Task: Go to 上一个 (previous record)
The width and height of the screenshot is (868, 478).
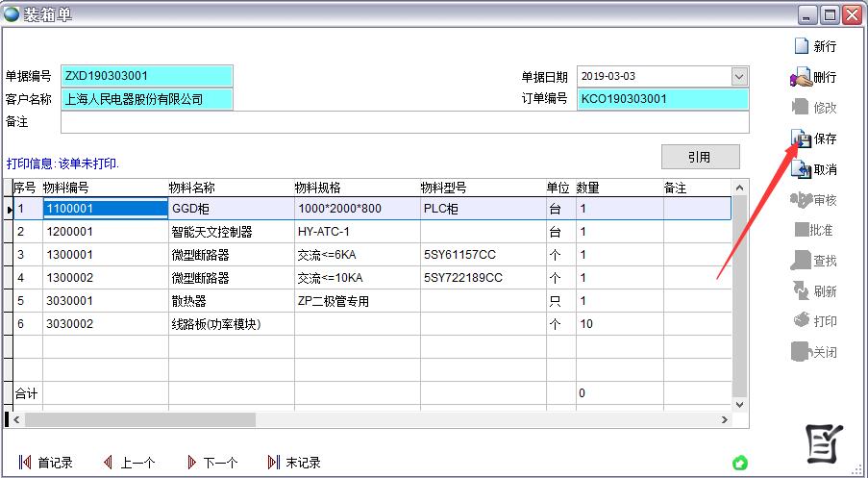Action: click(x=108, y=463)
